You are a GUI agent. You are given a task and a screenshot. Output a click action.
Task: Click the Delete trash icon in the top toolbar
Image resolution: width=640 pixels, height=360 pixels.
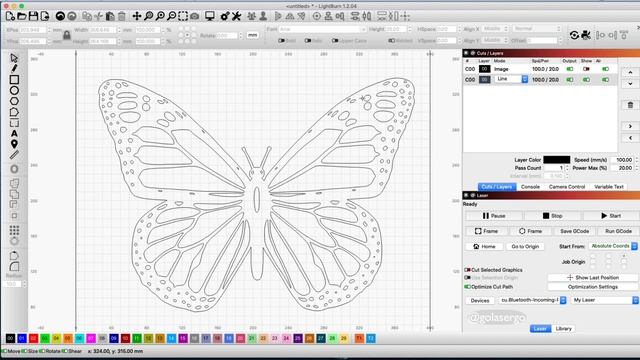(x=122, y=16)
